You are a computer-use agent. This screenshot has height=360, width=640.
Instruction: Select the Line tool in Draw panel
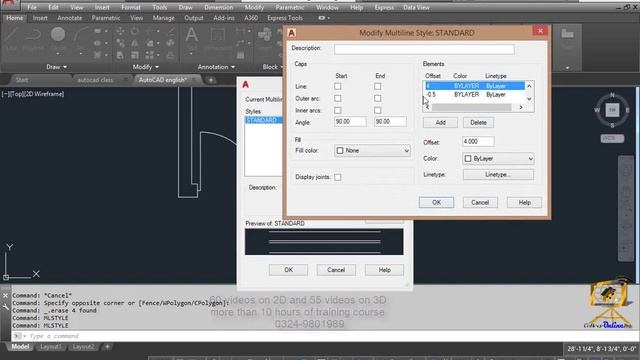point(11,38)
